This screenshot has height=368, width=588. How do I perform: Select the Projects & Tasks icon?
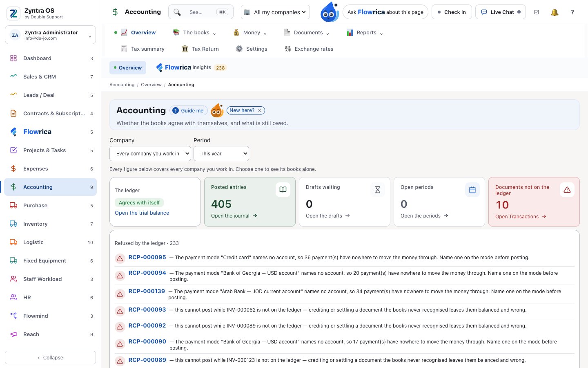point(13,150)
